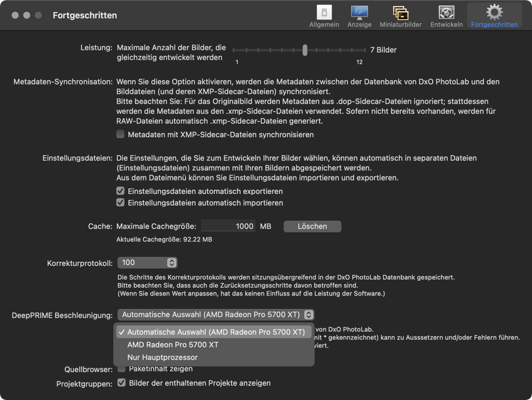Open the DeepPRIME Beschleunigung dropdown
The width and height of the screenshot is (532, 400).
point(216,315)
